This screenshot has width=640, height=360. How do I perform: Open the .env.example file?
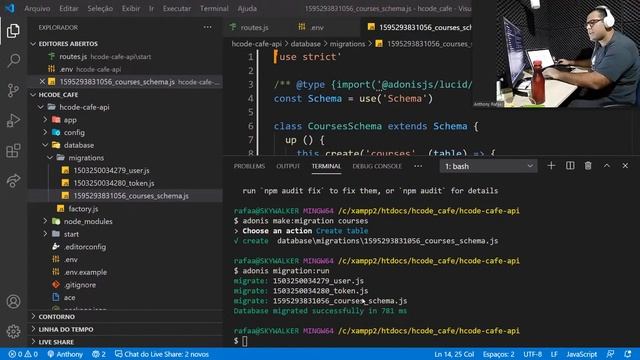(x=125, y=272)
